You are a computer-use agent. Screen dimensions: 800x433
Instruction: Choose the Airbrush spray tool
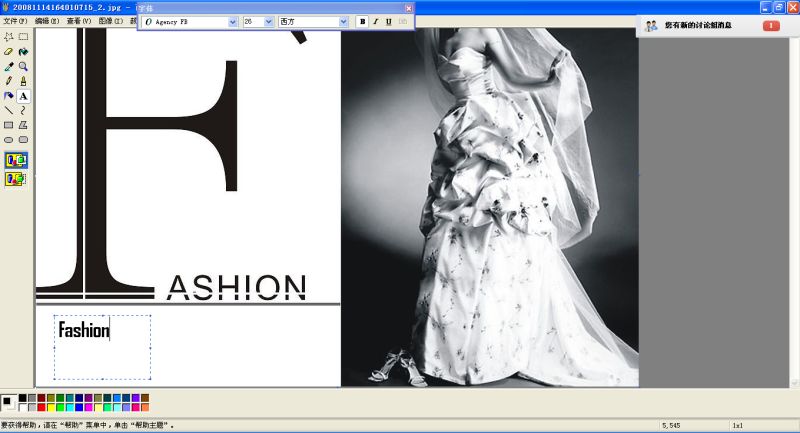(x=9, y=96)
